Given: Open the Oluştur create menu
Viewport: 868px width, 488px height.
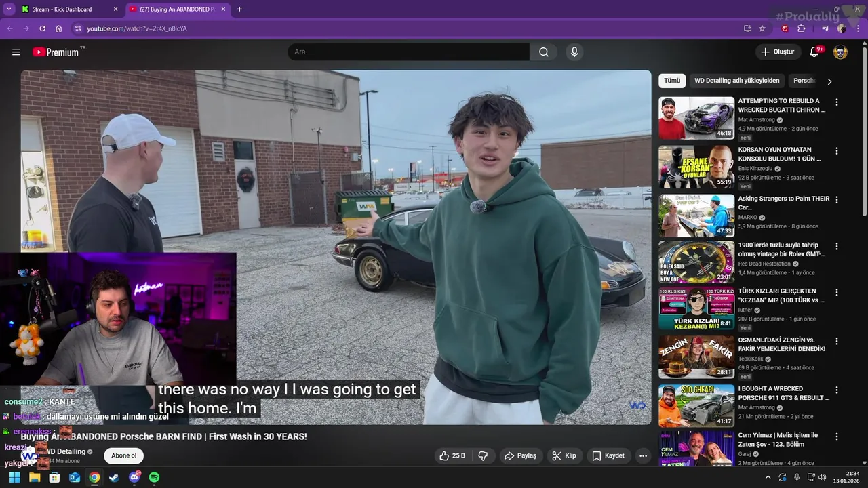Looking at the screenshot, I should [x=777, y=52].
